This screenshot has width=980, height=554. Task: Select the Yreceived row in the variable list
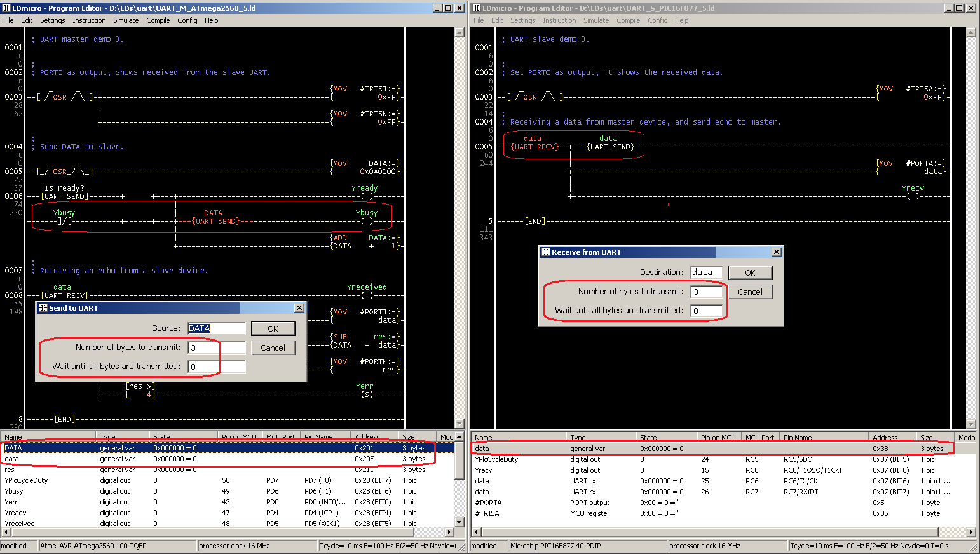[228, 524]
